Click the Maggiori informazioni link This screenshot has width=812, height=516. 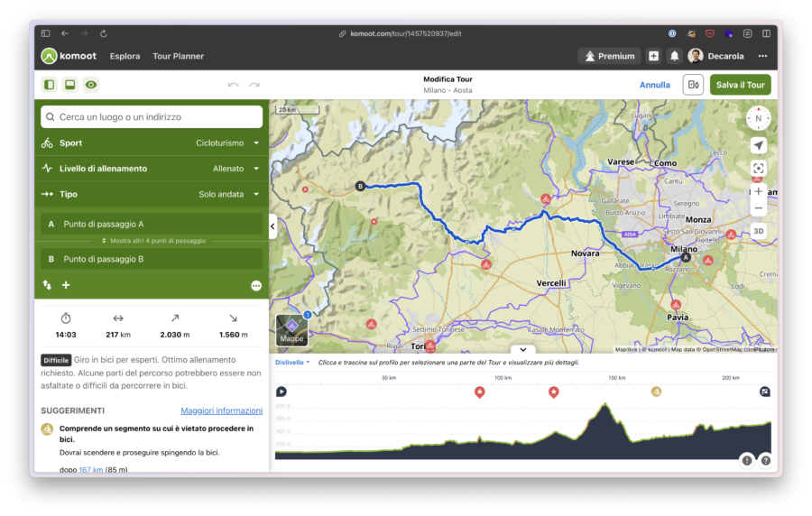221,410
